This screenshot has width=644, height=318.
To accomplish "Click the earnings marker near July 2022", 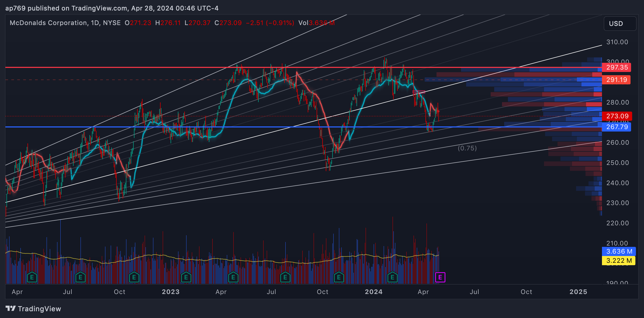I will click(x=80, y=277).
